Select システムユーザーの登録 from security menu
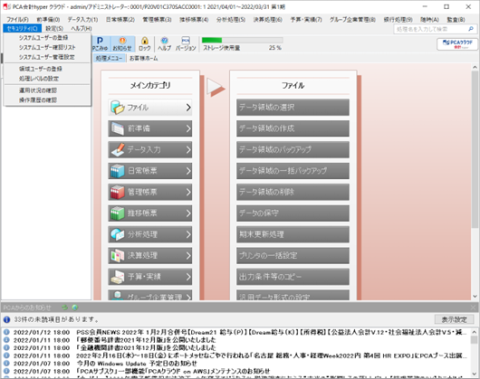Screen dimensions: 480x379 click(x=43, y=38)
